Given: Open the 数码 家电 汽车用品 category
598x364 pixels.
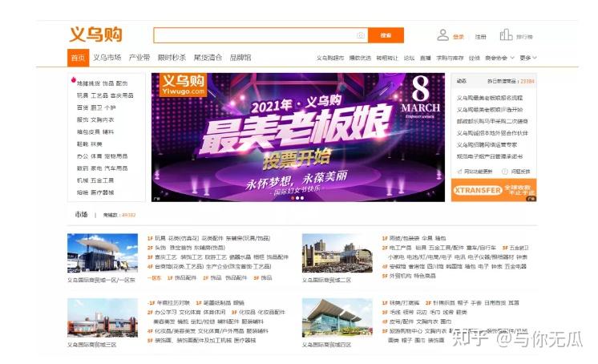Looking at the screenshot, I should (x=102, y=168).
